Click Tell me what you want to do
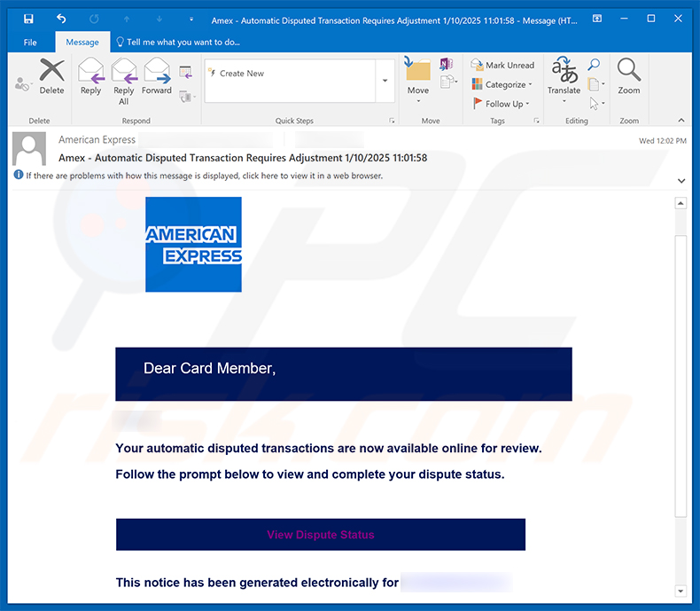Screen dimensions: 700x611 coord(178,42)
